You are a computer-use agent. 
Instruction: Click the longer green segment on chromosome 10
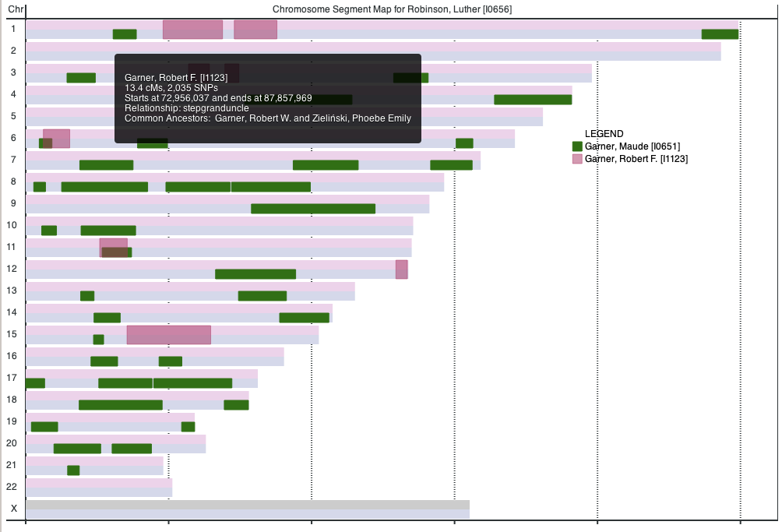pyautogui.click(x=108, y=231)
